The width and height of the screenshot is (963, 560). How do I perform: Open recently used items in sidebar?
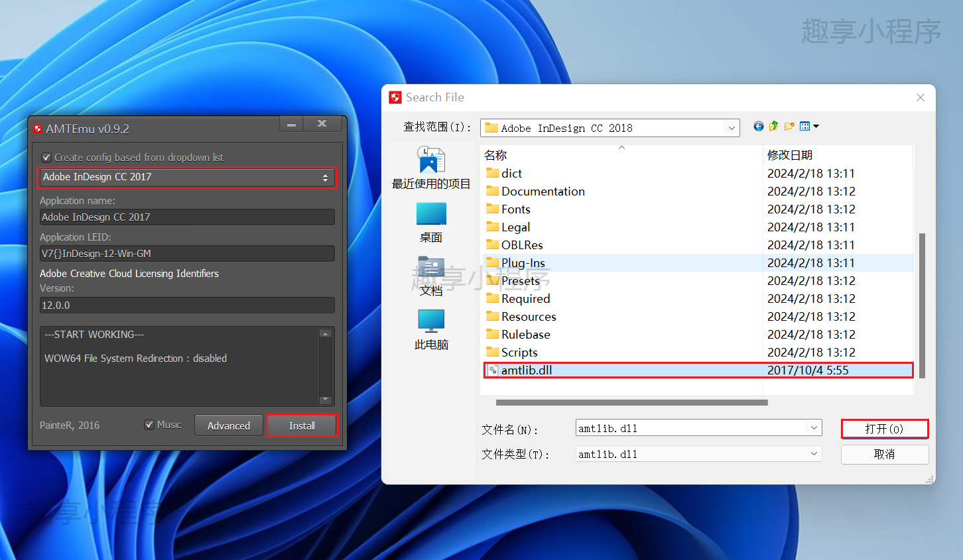(431, 168)
